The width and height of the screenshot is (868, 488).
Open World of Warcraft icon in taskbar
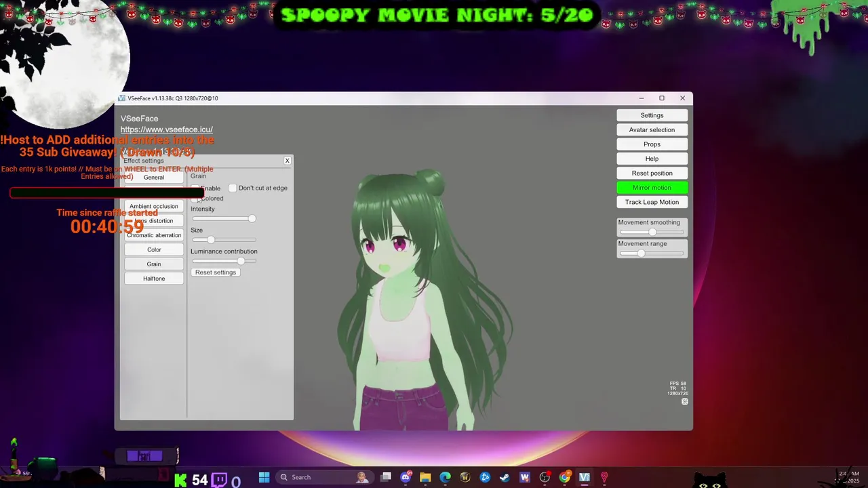click(465, 477)
